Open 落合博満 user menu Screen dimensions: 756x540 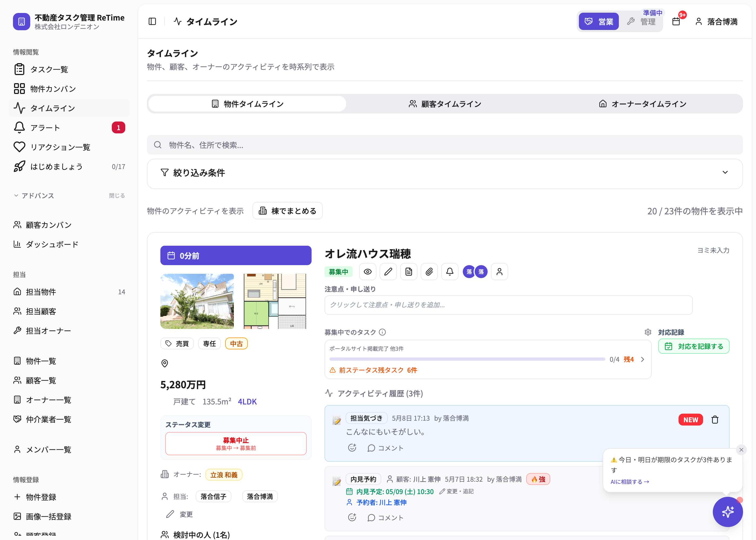(x=716, y=22)
